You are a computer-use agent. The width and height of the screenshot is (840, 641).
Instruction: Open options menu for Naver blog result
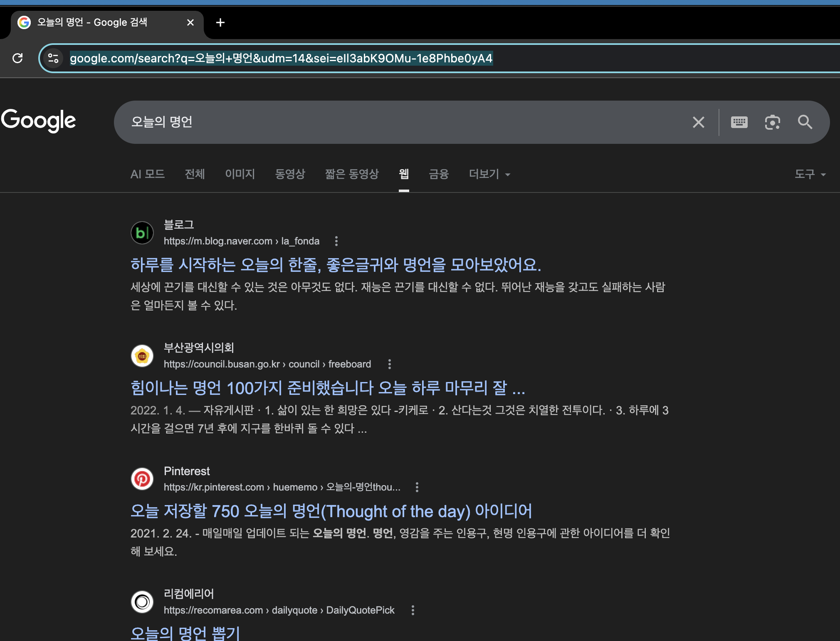pos(336,241)
